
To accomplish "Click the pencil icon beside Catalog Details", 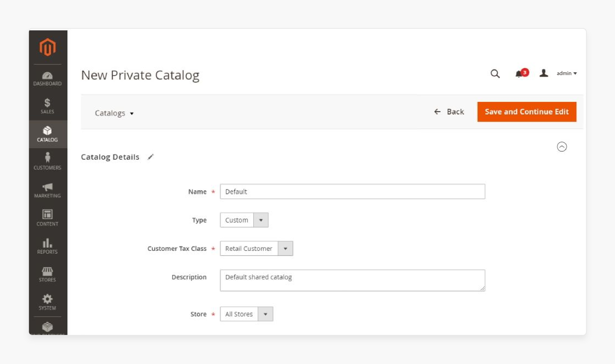I will [151, 157].
